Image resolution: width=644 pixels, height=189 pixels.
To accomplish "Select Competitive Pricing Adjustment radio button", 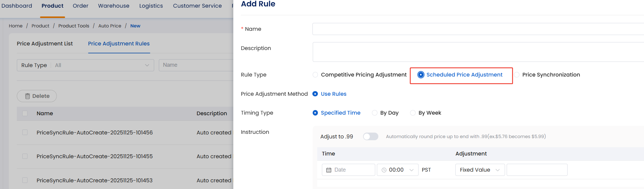I will [x=315, y=75].
